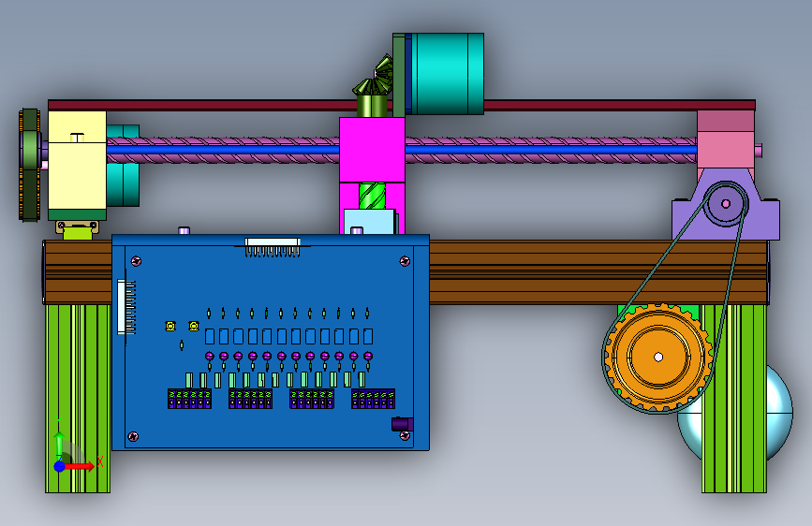Select the red X axis arrow of triad
Screen dimensions: 812x526
[x=81, y=466]
